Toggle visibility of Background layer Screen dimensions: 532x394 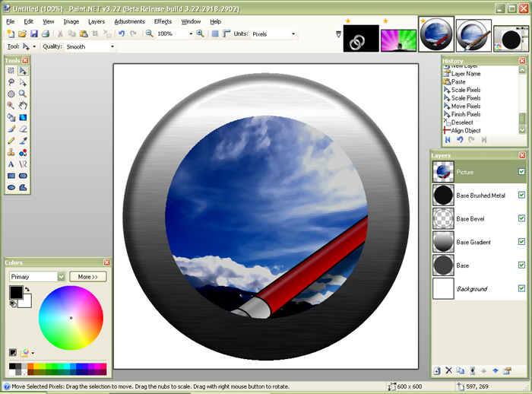[522, 288]
